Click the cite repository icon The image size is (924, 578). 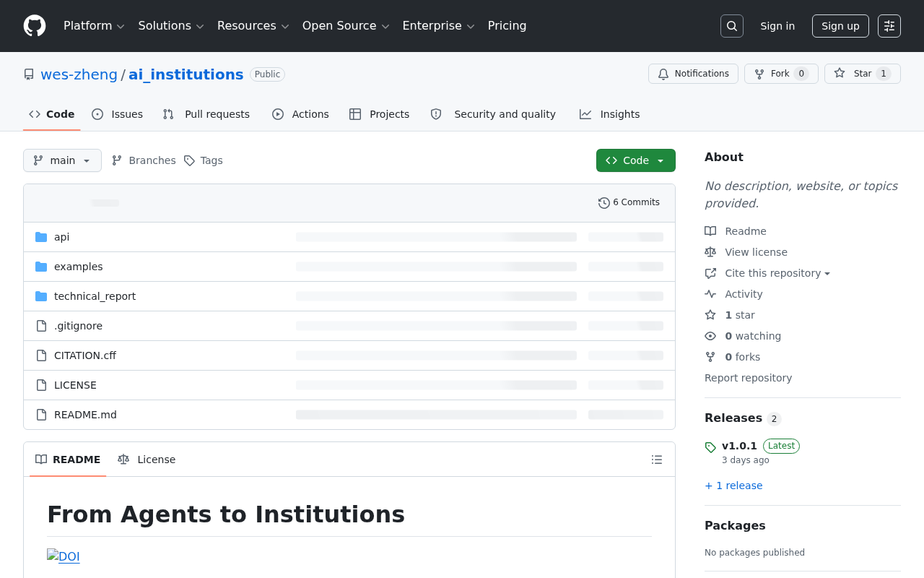[x=710, y=273]
